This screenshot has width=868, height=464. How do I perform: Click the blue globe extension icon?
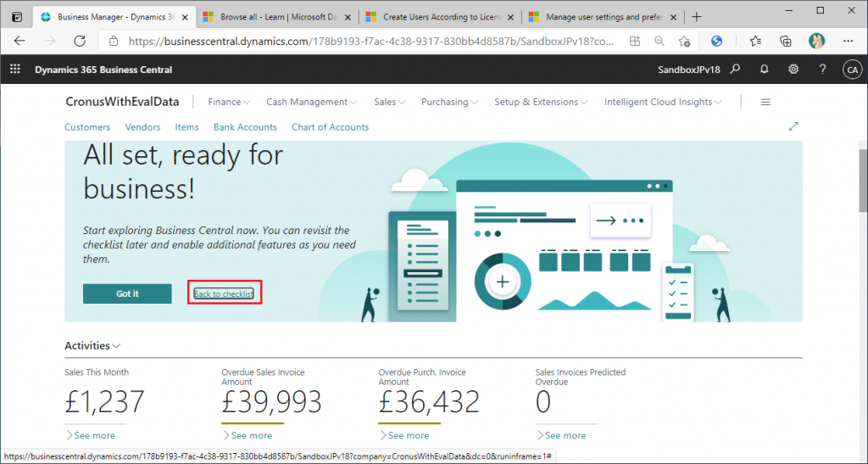(x=716, y=41)
